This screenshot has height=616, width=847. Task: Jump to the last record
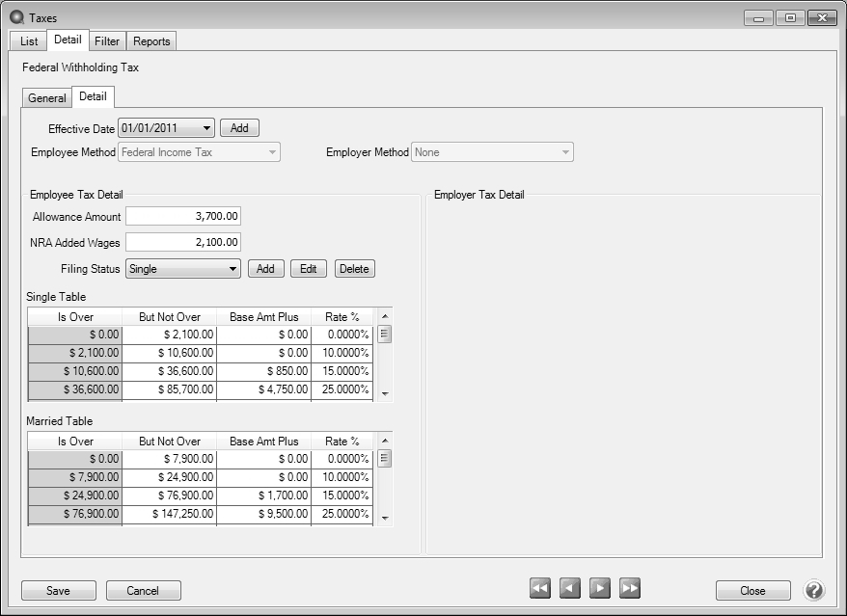pos(630,588)
